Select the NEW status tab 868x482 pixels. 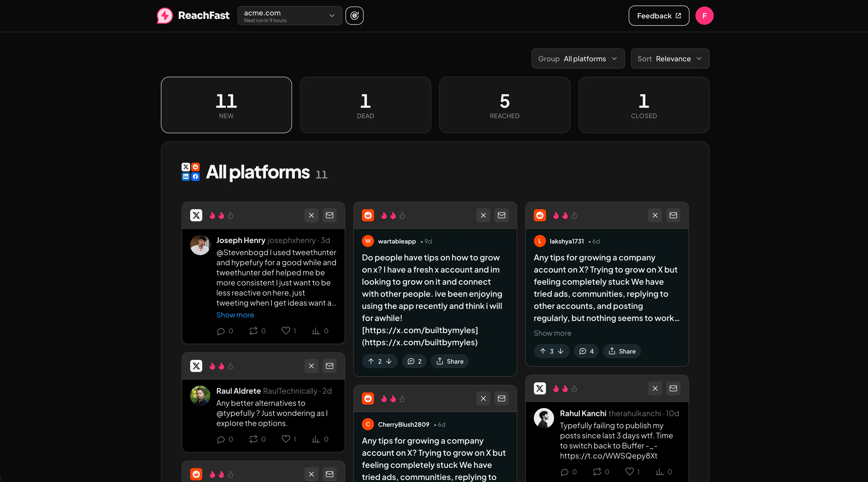coord(226,105)
